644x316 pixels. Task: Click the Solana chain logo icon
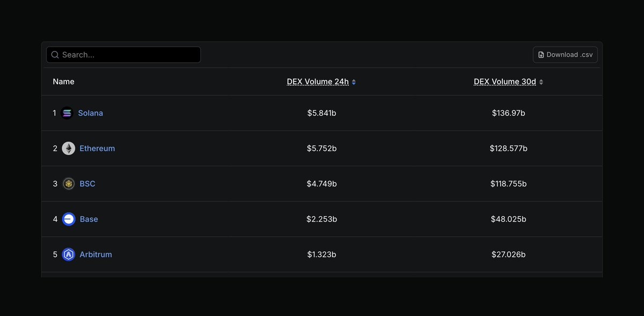67,113
